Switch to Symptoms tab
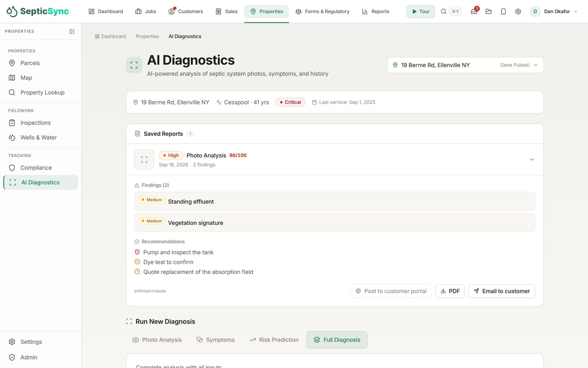The image size is (588, 368). (216, 340)
